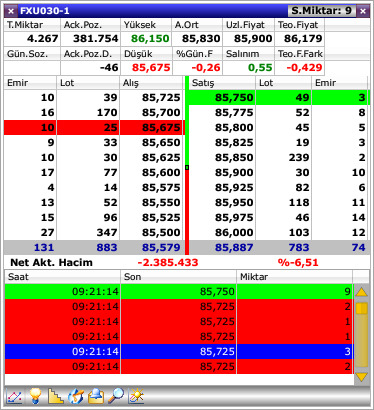Image resolution: width=374 pixels, height=410 pixels.
Task: Click the trade list down arrow
Action: point(362,377)
